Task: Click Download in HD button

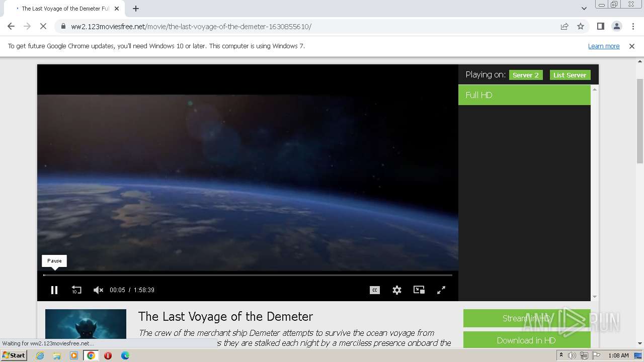Action: click(527, 340)
